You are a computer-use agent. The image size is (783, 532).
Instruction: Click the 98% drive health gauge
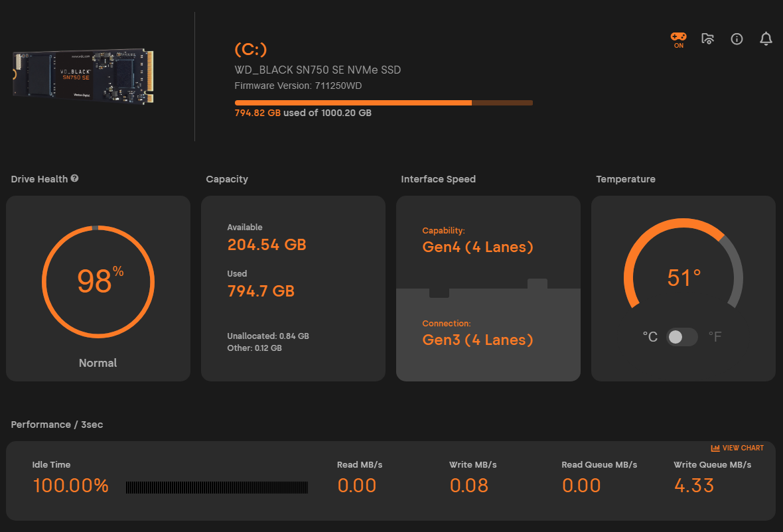pos(98,282)
